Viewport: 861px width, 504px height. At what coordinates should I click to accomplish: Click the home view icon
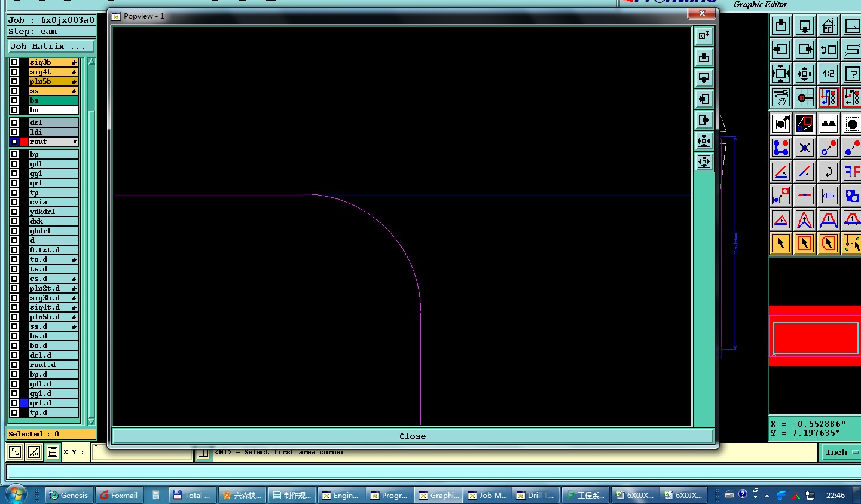(829, 26)
